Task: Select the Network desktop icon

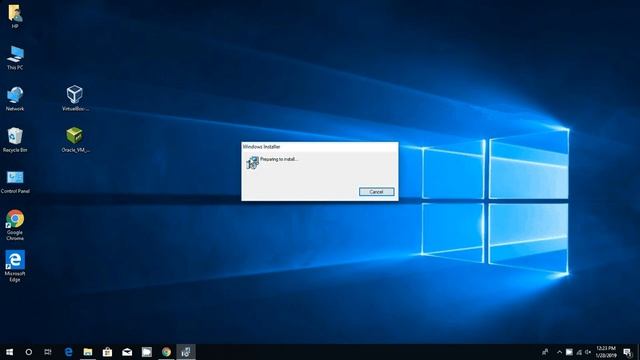Action: coord(15,99)
